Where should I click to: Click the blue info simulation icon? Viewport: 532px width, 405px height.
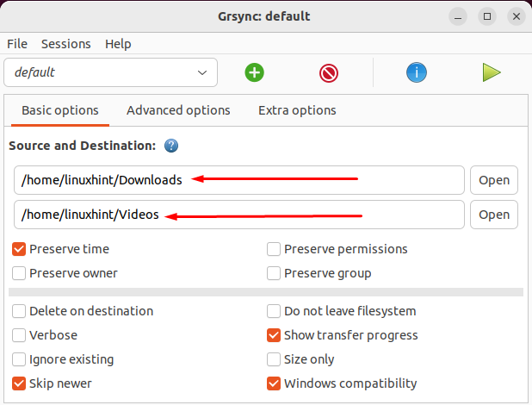pyautogui.click(x=417, y=73)
